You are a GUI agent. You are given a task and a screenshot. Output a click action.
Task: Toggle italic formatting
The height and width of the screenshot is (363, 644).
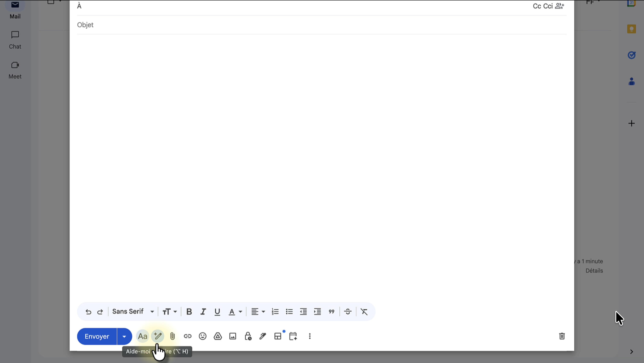click(203, 312)
